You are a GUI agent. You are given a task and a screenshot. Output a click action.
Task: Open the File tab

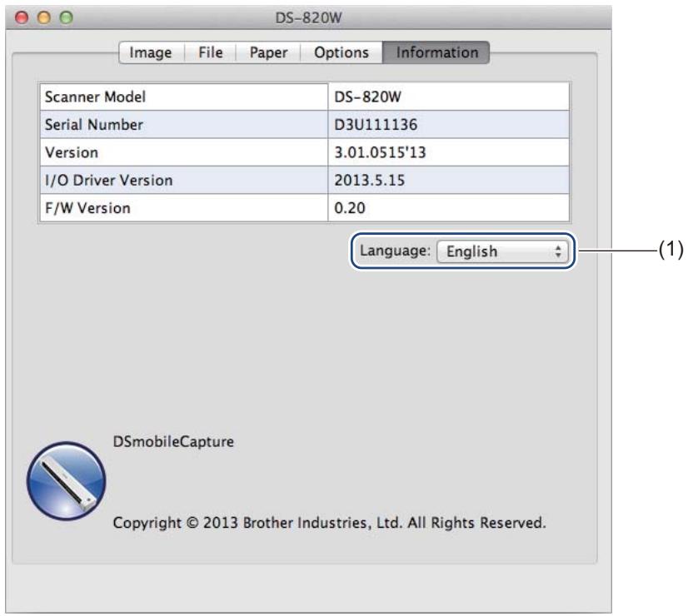[x=211, y=52]
